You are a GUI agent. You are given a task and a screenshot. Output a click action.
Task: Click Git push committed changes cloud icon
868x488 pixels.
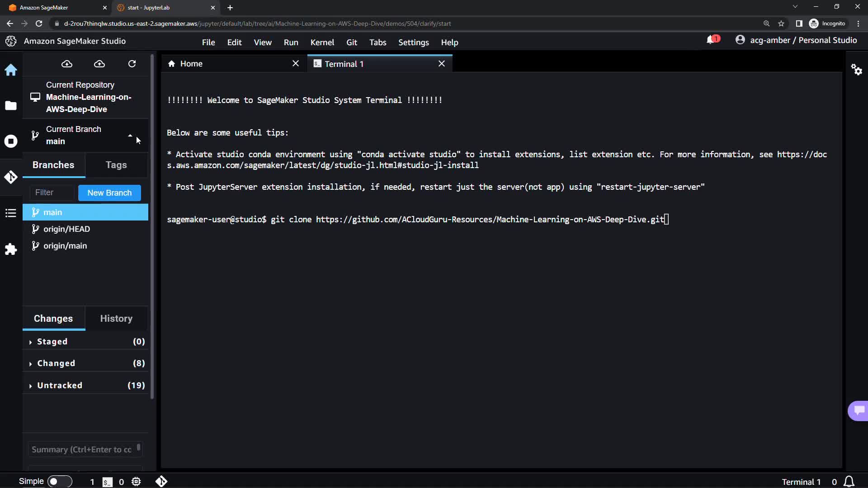(x=99, y=64)
